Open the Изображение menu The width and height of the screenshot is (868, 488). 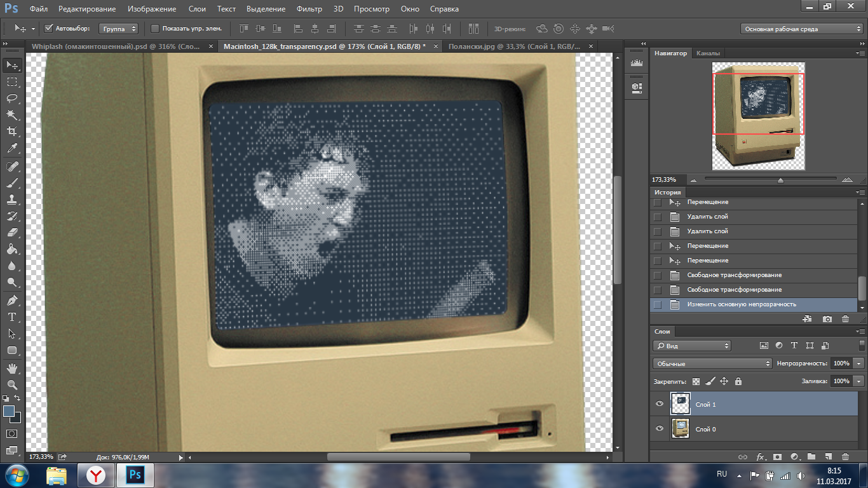pyautogui.click(x=152, y=9)
